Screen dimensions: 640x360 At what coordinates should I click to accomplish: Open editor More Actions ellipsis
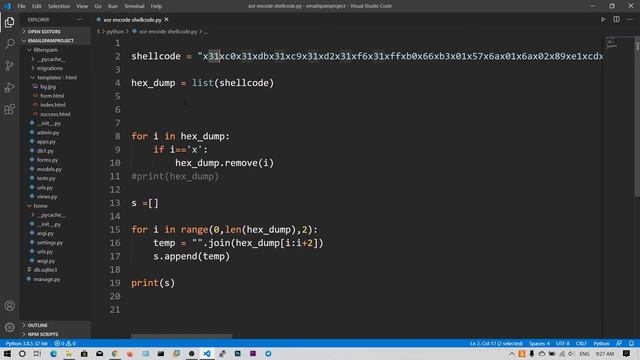[630, 20]
